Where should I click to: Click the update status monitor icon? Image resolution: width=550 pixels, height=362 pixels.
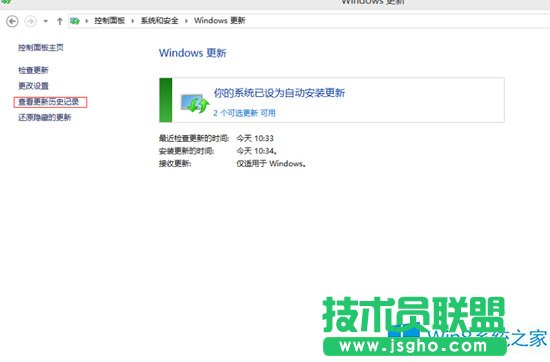click(x=195, y=103)
